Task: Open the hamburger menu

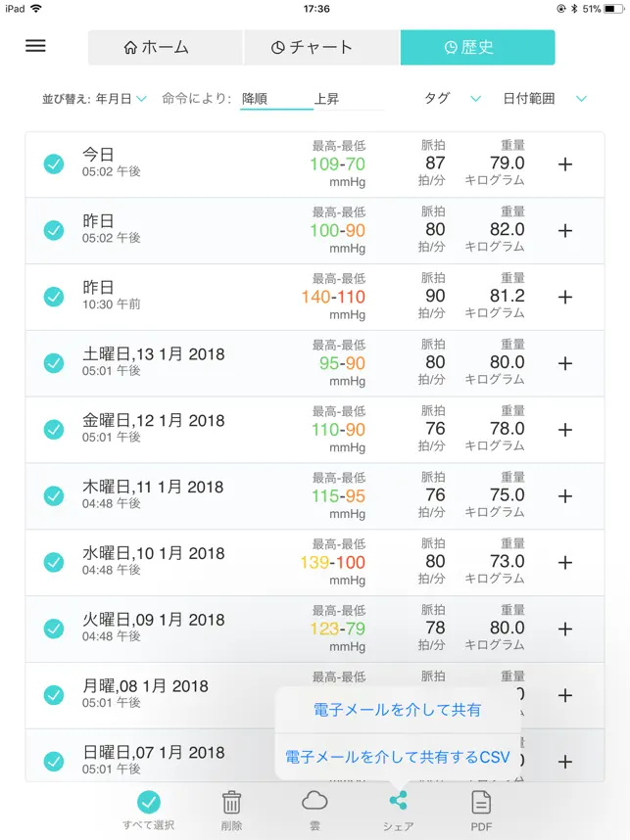Action: coord(35,46)
